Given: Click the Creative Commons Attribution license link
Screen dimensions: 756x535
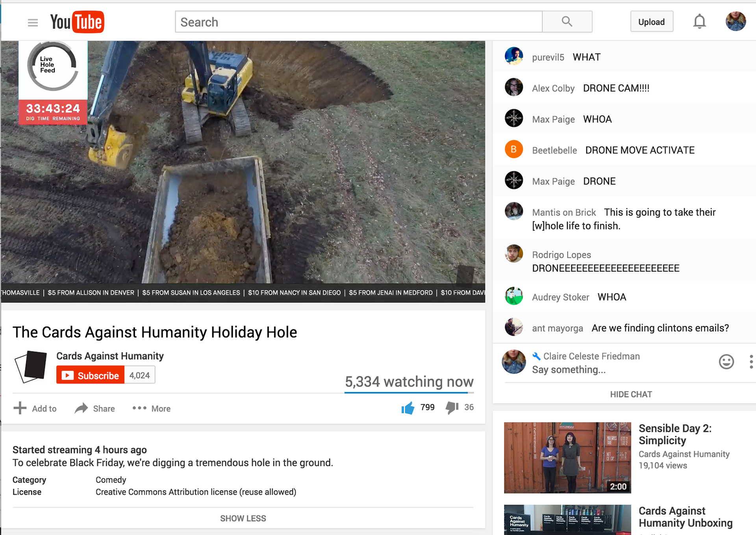Looking at the screenshot, I should pyautogui.click(x=196, y=492).
